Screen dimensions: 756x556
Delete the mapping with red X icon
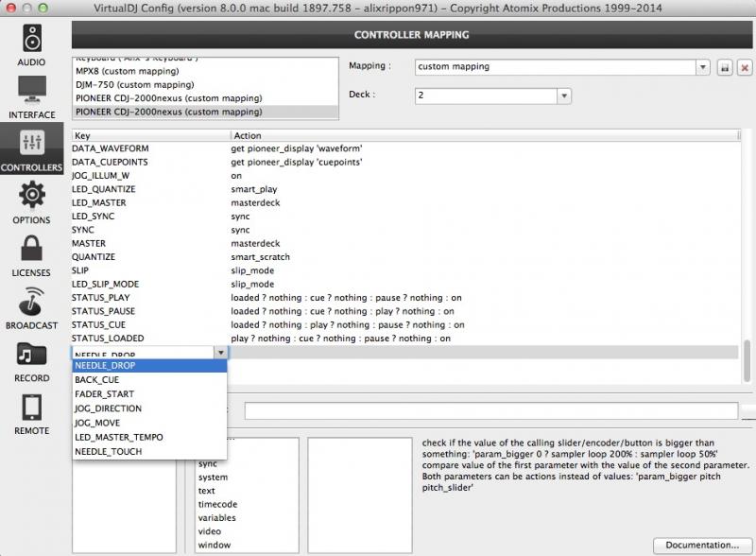(x=745, y=67)
